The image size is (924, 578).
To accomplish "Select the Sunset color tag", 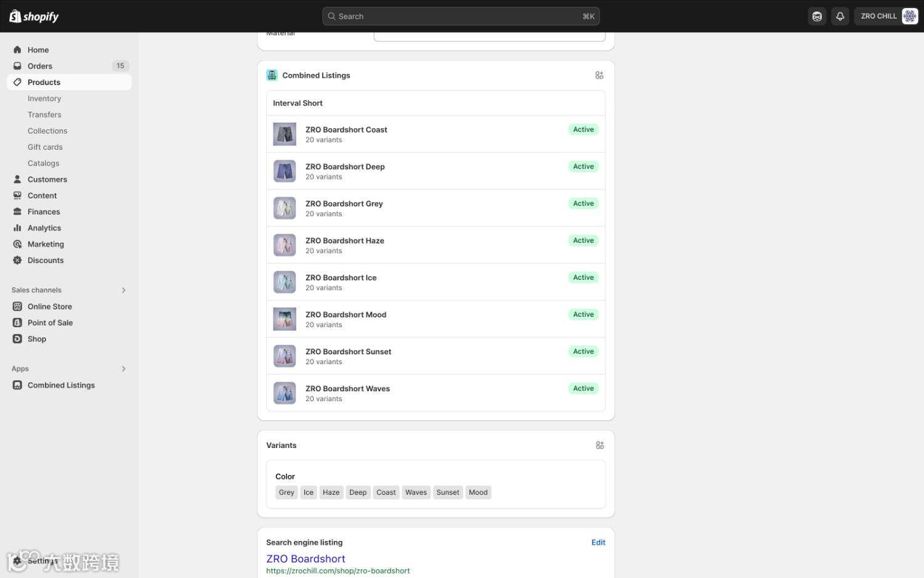I will pos(448,492).
